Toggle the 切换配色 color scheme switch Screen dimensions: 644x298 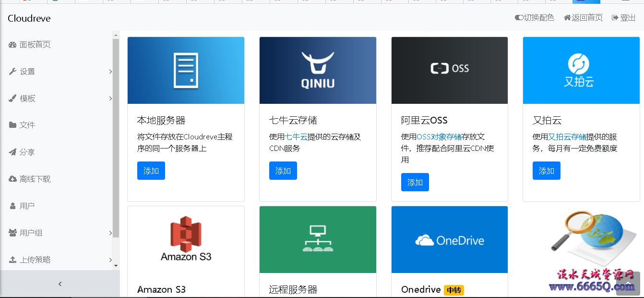tap(519, 18)
